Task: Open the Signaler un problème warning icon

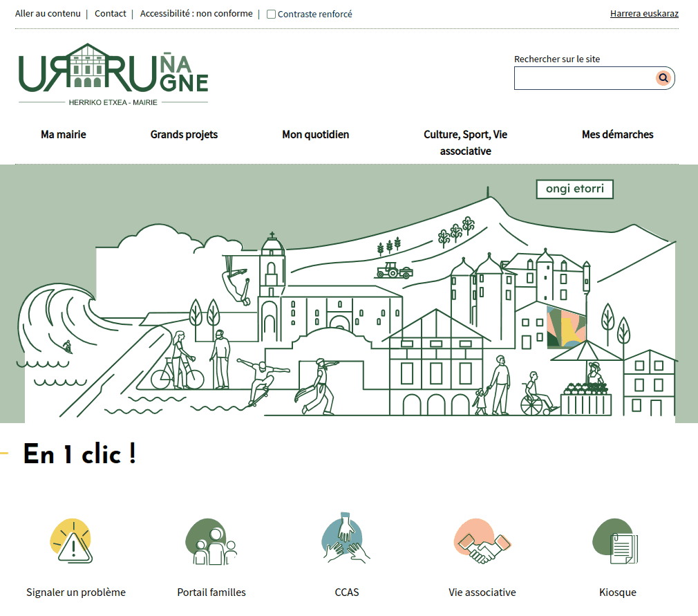Action: coord(72,542)
